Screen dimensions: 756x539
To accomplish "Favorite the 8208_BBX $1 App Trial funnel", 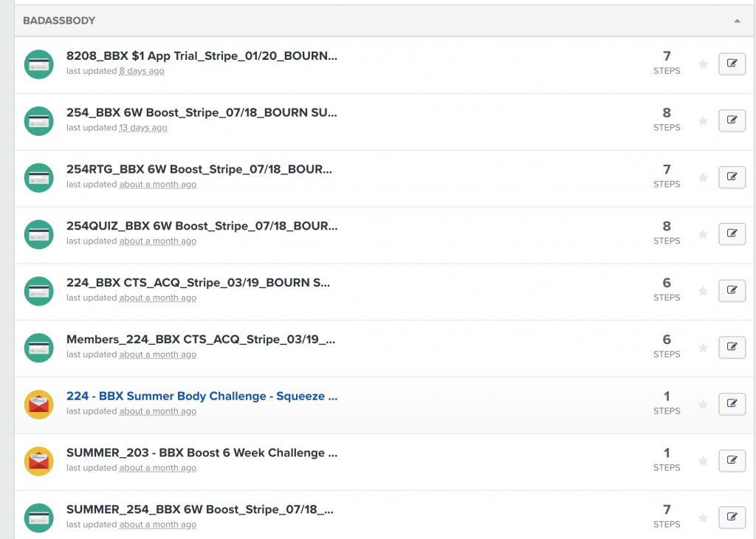I will coord(703,63).
